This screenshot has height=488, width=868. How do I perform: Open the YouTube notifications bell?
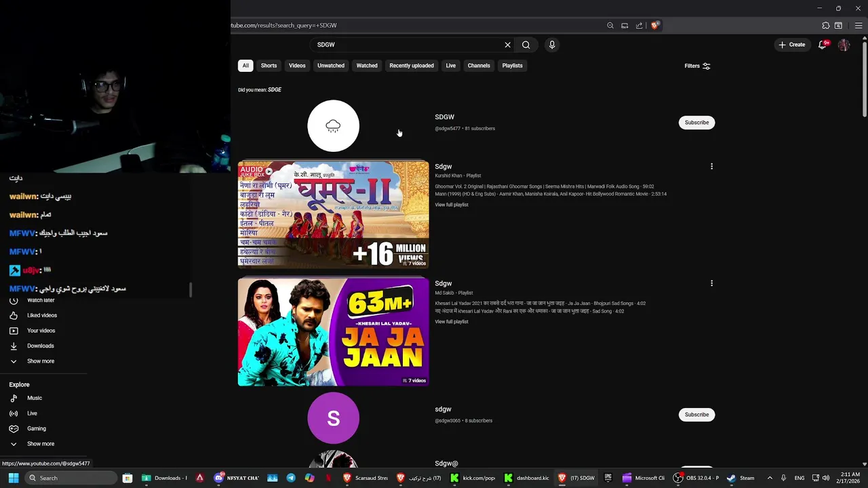click(823, 45)
